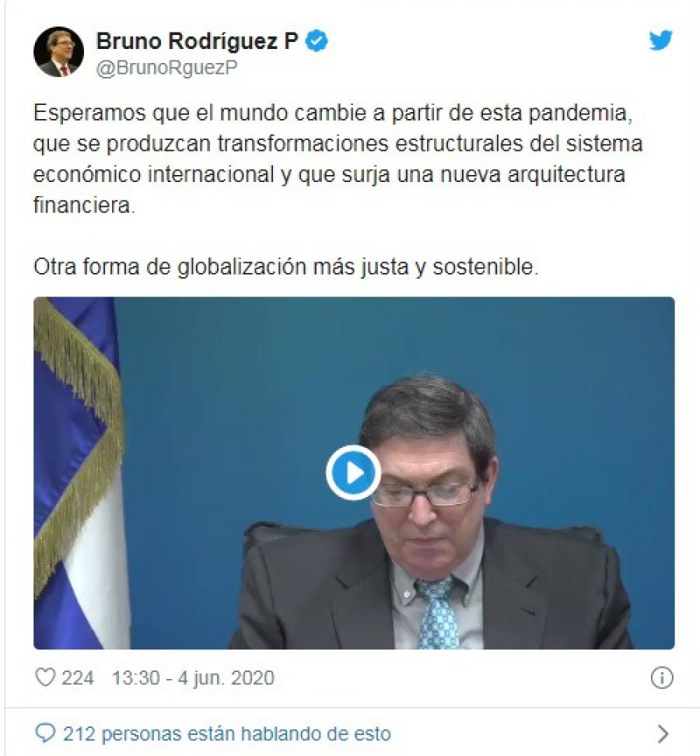Screen dimensions: 700x756
Task: Play the embedded video
Action: [x=353, y=473]
